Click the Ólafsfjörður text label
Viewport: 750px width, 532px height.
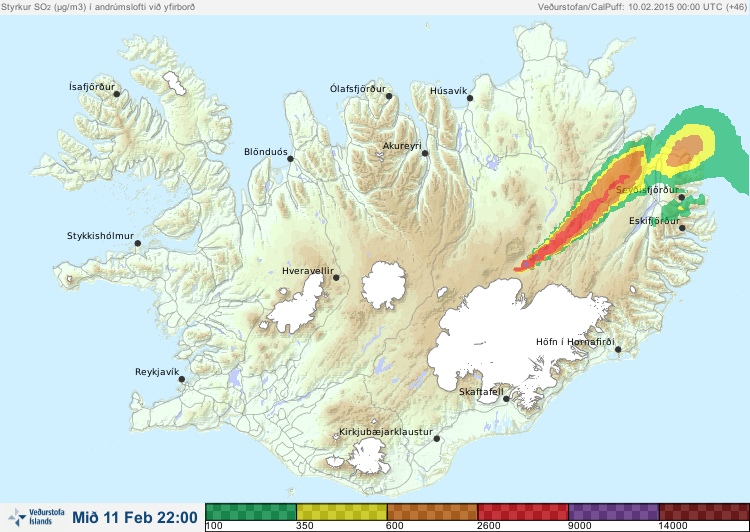(x=358, y=89)
